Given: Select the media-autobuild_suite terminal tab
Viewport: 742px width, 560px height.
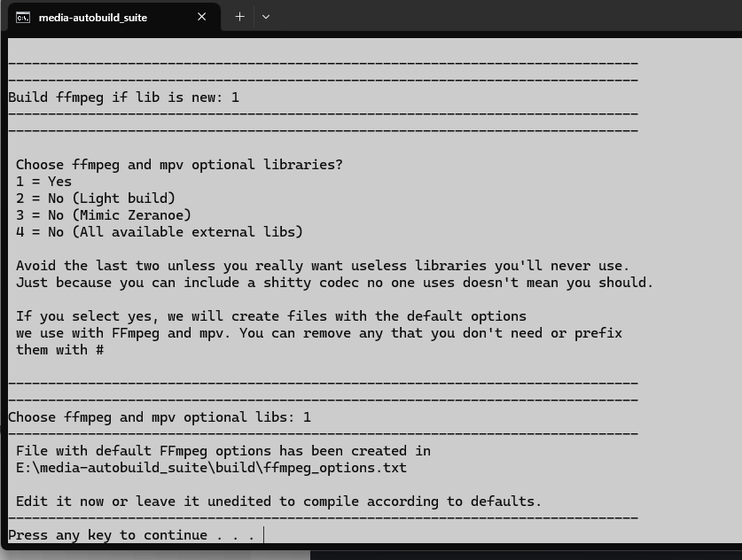Looking at the screenshot, I should (x=113, y=18).
